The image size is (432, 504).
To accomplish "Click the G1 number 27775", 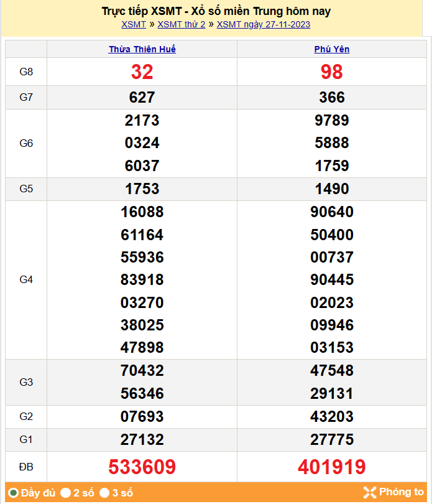I will 332,440.
